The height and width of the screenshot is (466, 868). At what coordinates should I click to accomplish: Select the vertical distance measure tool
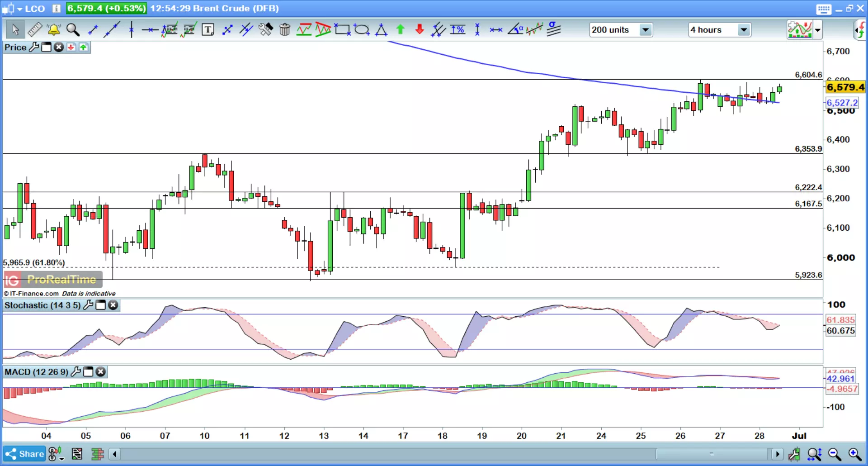click(477, 30)
